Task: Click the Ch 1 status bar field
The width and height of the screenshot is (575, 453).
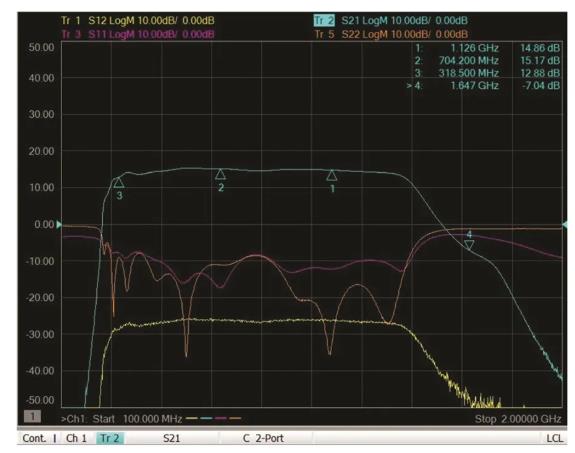Action: (76, 438)
